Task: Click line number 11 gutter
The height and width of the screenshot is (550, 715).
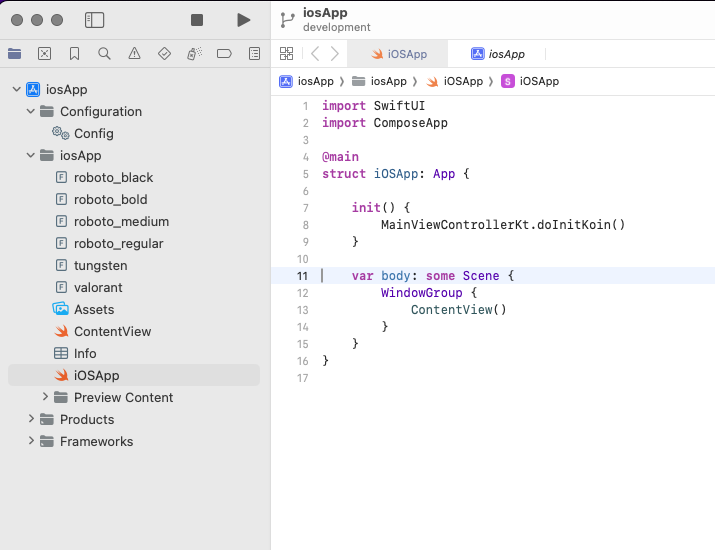Action: (302, 276)
